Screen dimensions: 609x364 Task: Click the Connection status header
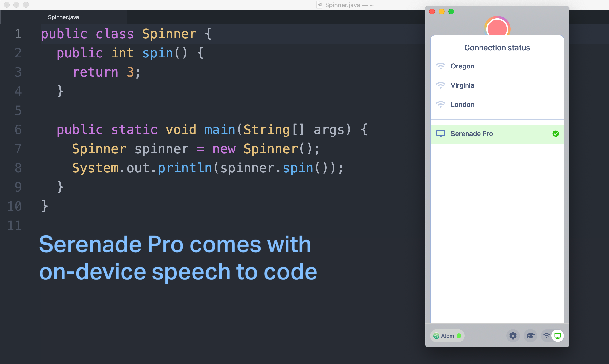[x=497, y=47]
